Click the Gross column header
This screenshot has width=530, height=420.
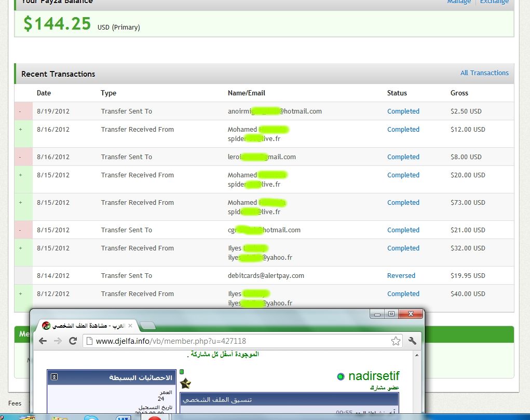459,93
